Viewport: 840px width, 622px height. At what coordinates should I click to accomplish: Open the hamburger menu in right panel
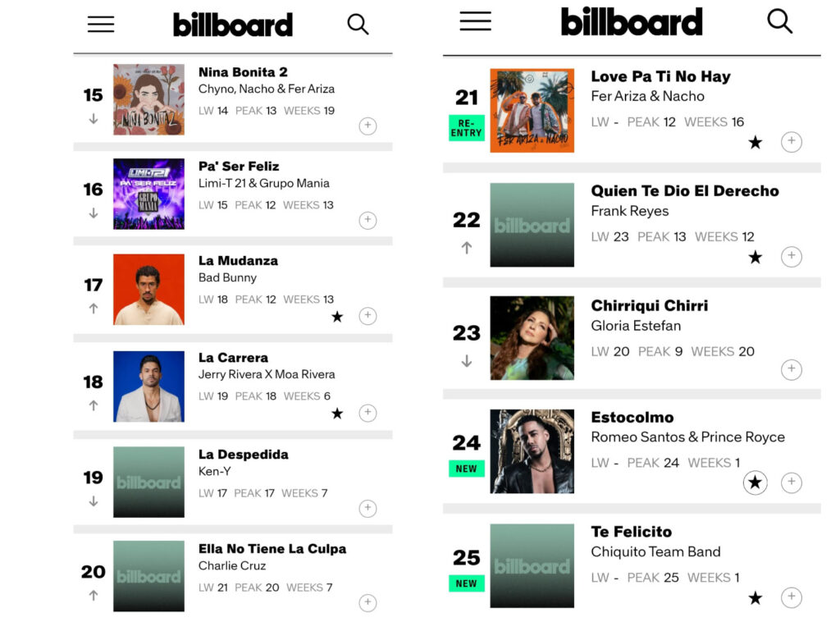[x=475, y=21]
